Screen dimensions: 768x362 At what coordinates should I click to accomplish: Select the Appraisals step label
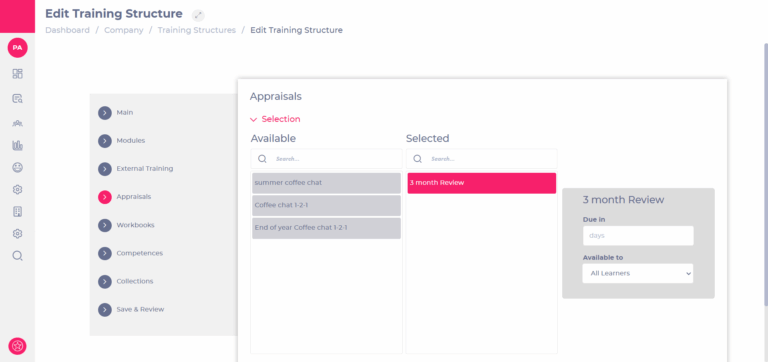click(134, 196)
